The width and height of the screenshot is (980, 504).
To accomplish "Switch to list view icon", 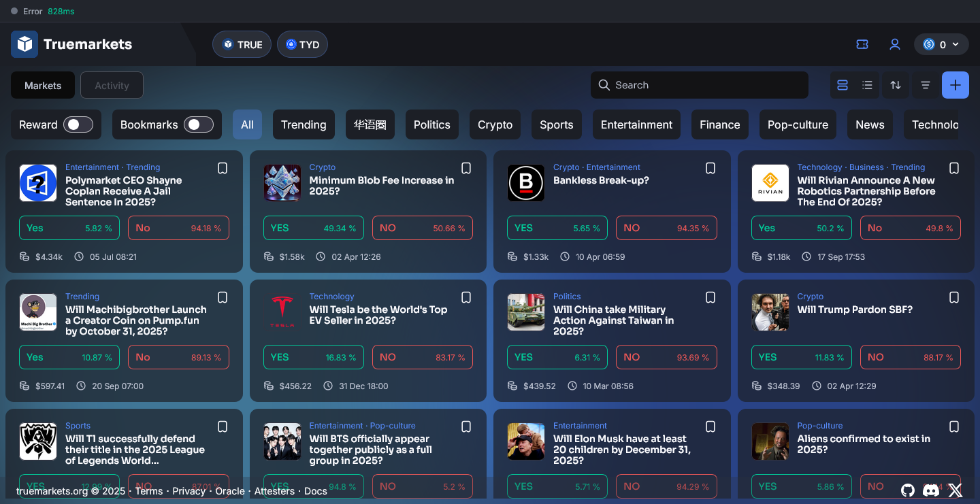I will (867, 85).
